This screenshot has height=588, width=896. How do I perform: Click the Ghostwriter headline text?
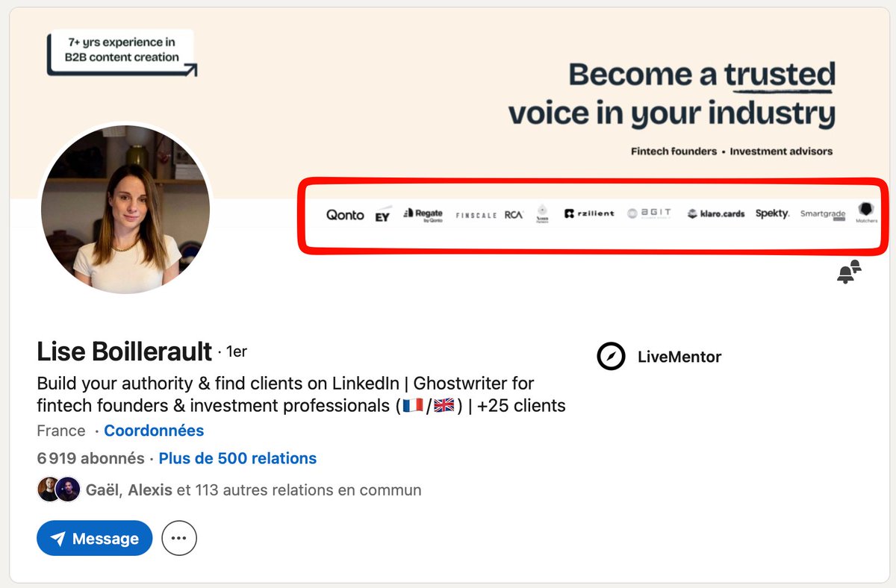click(x=301, y=395)
